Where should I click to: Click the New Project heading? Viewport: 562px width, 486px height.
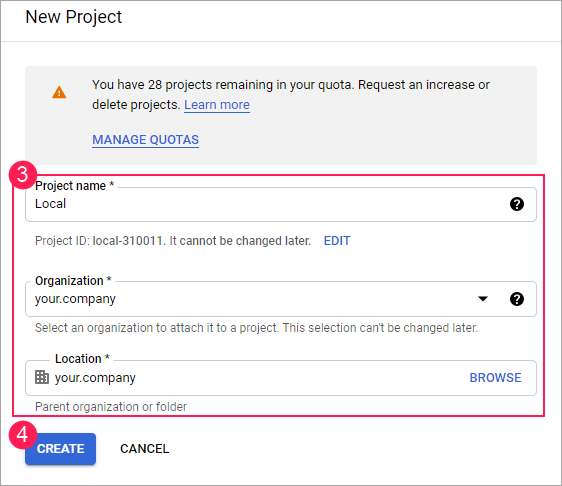(x=73, y=17)
